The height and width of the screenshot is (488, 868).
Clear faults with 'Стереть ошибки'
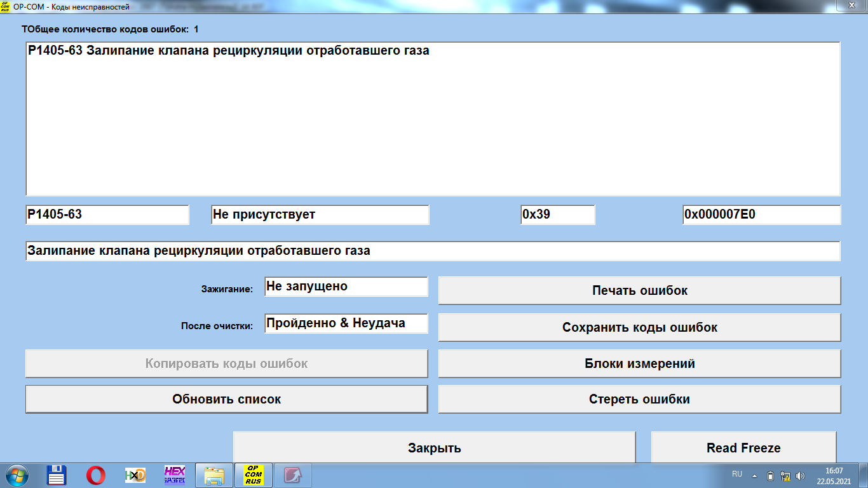[x=639, y=399]
